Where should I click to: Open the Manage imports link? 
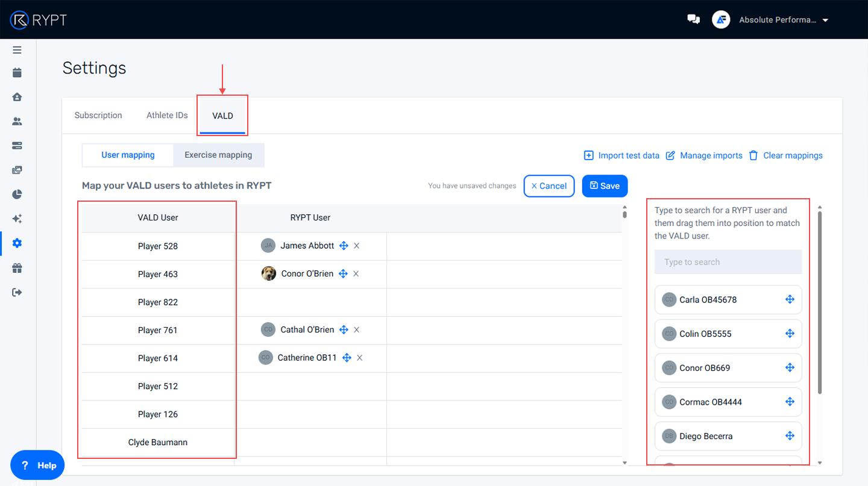pyautogui.click(x=704, y=155)
